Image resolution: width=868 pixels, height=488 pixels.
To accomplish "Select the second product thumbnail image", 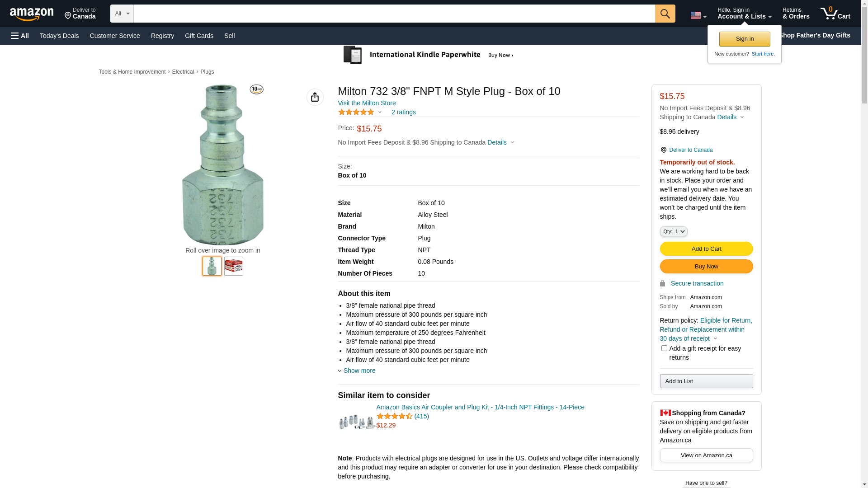I will pyautogui.click(x=234, y=266).
